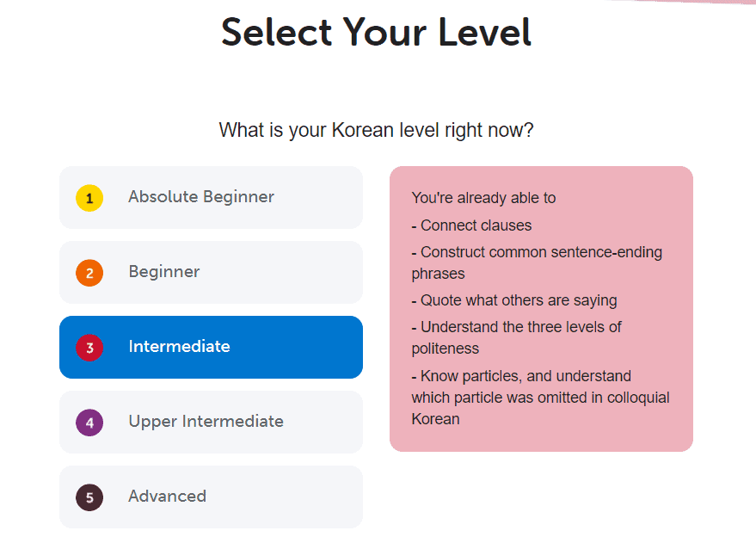Click the badge icon beside Advanced
Image resolution: width=756 pixels, height=537 pixels.
pyautogui.click(x=89, y=497)
